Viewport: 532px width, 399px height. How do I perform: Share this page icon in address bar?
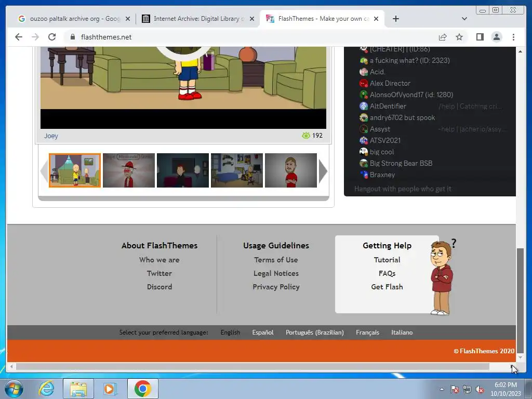click(443, 37)
